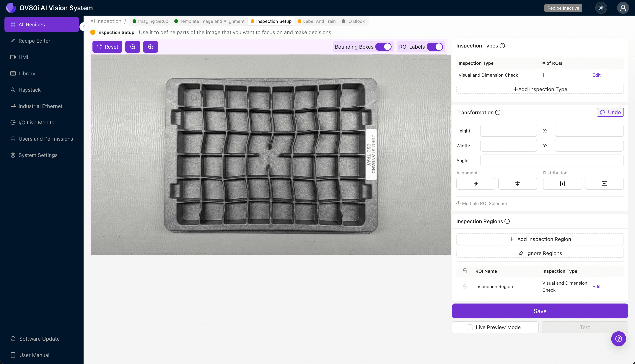
Task: Click the Edit link for Visual and Dimension Check type
Action: click(x=596, y=75)
